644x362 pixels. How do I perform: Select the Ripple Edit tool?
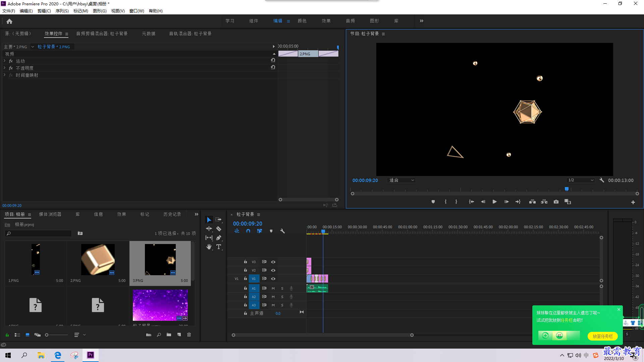tap(209, 229)
